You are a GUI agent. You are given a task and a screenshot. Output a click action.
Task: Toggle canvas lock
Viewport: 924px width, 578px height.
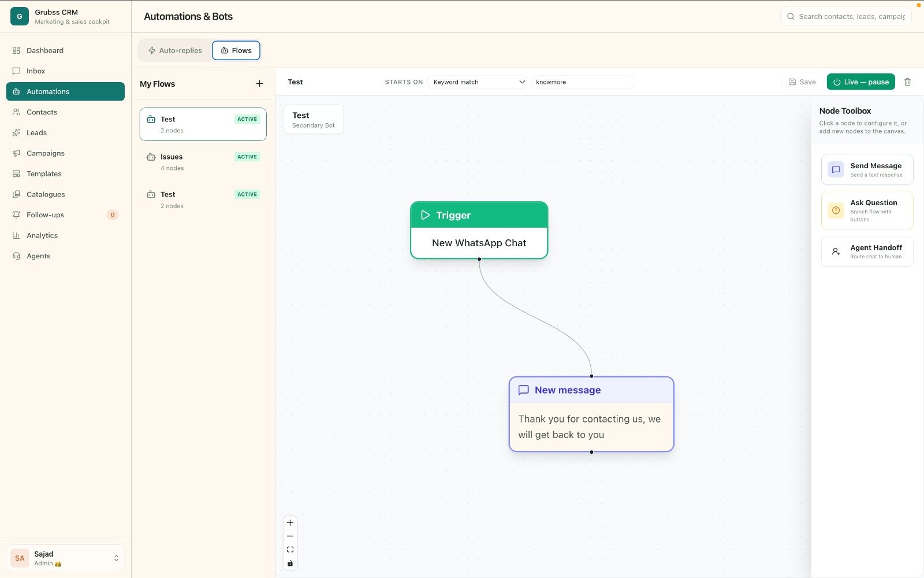coord(290,564)
